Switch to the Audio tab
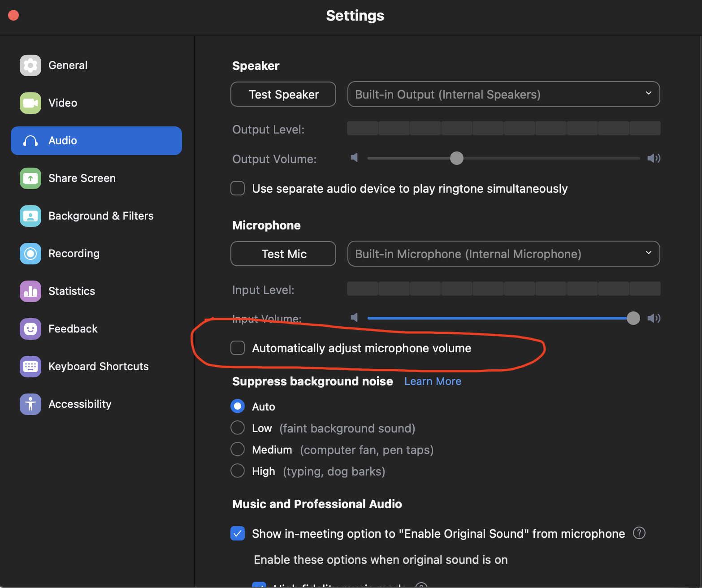Image resolution: width=702 pixels, height=588 pixels. [62, 140]
